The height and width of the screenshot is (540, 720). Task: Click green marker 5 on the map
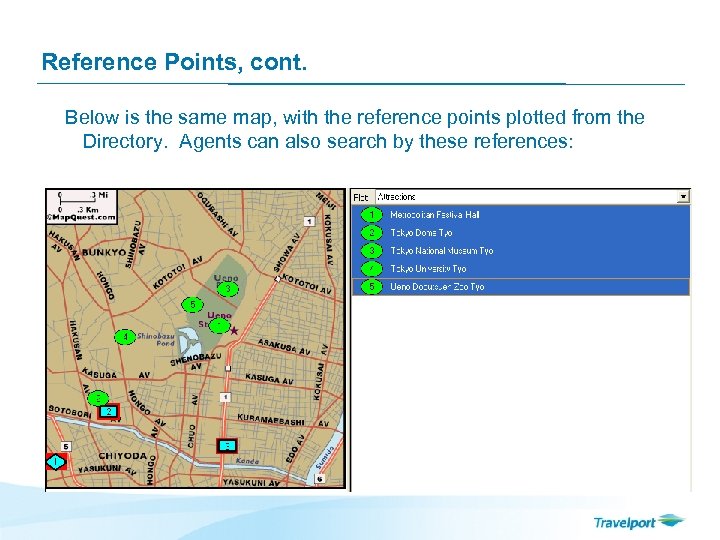(193, 304)
